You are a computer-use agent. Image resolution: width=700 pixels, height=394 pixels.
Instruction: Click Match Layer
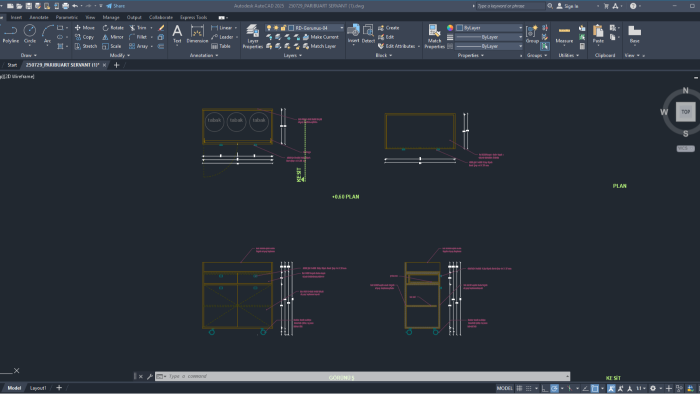[x=319, y=46]
